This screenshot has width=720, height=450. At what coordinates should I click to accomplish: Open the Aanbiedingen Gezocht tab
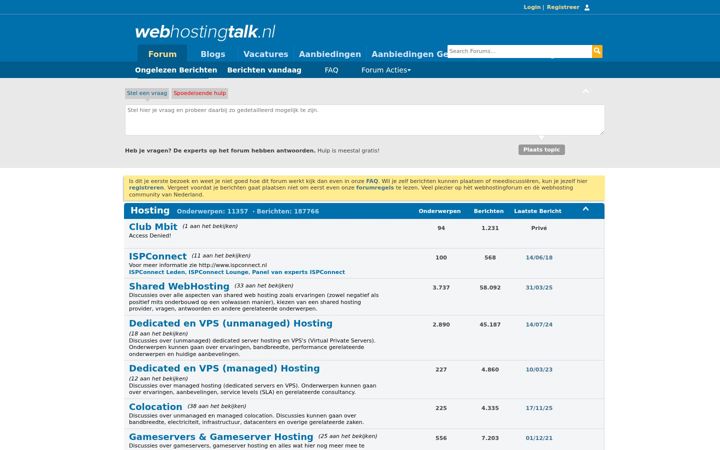coord(409,54)
